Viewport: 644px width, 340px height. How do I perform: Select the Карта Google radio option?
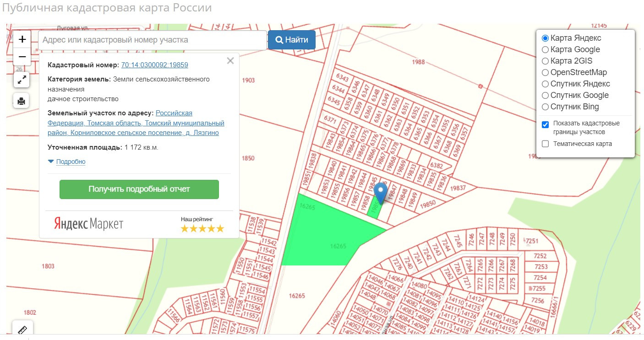click(546, 49)
